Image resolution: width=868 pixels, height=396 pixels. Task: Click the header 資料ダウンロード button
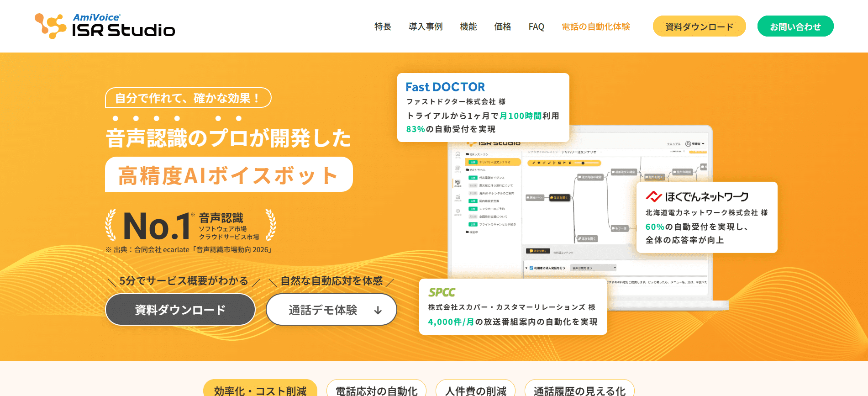coord(700,26)
